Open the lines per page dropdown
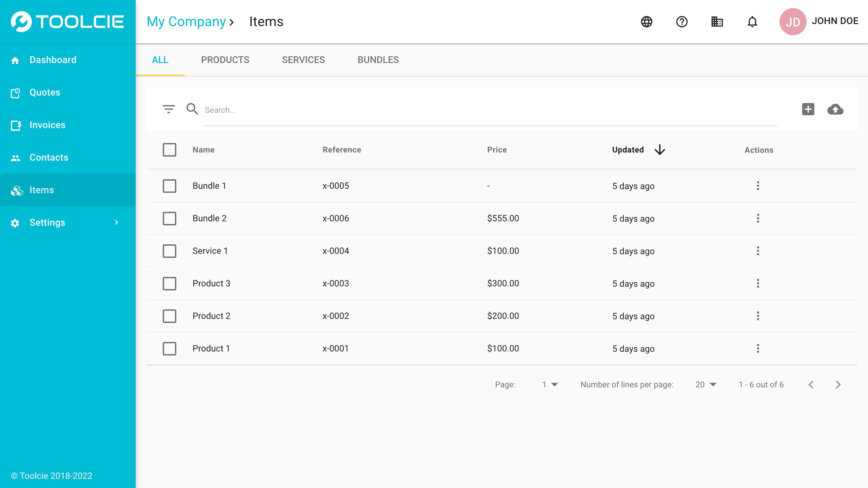Viewport: 868px width, 488px height. (x=706, y=385)
